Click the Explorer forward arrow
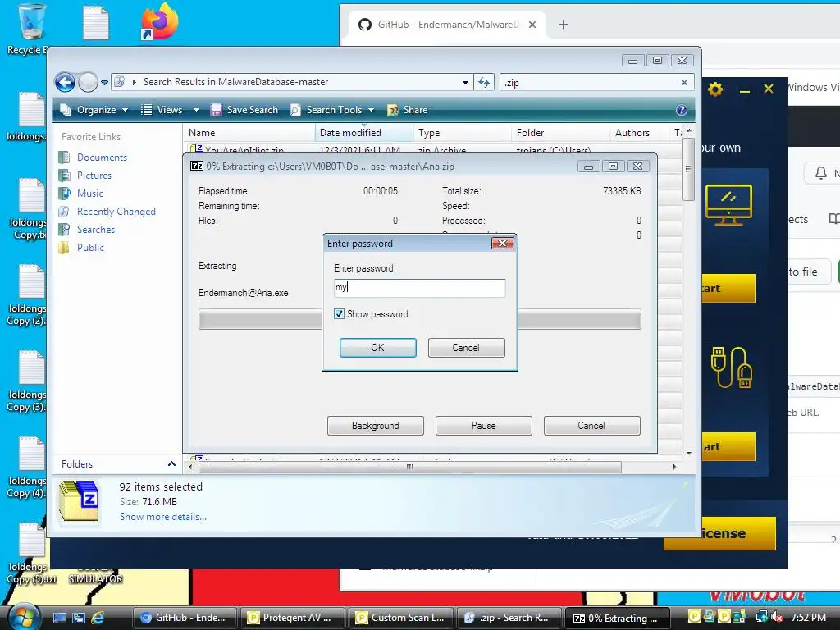840x630 pixels. point(88,83)
